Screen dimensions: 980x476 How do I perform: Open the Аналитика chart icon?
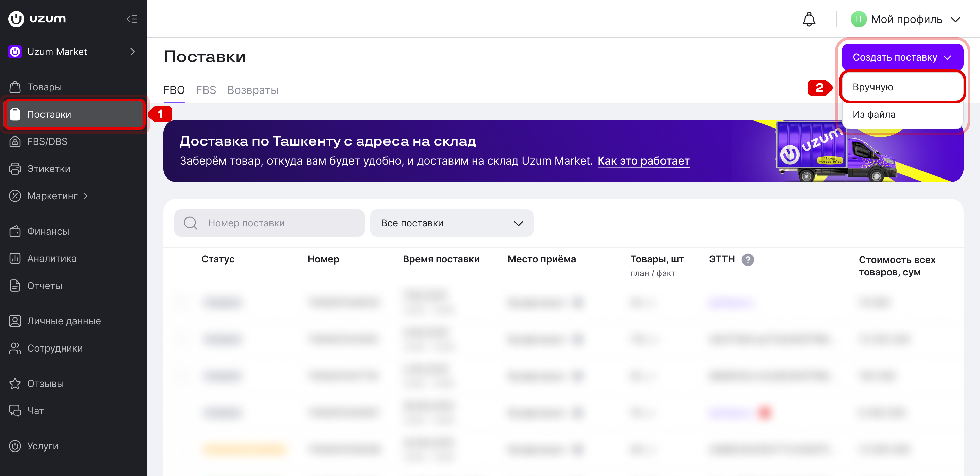click(15, 258)
